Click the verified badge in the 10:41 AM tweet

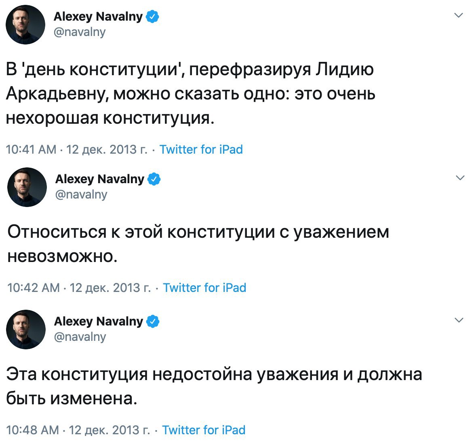tap(153, 17)
